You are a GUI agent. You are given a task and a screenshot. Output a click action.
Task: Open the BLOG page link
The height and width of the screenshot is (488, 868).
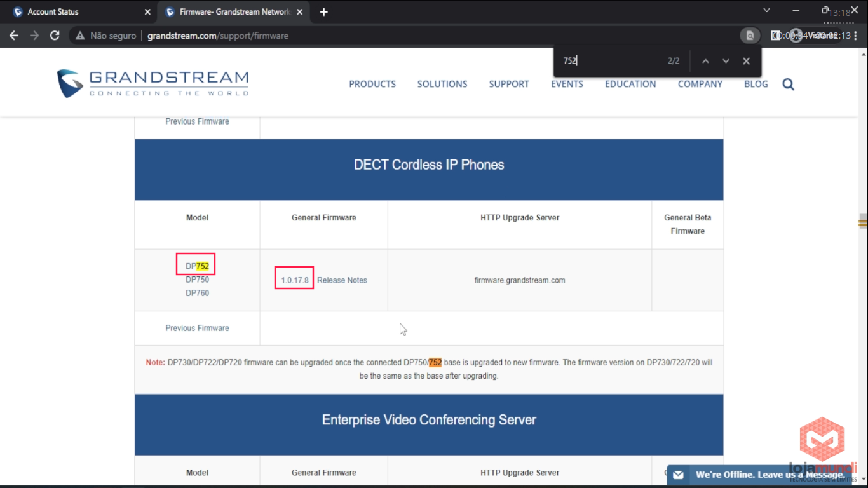pos(756,84)
